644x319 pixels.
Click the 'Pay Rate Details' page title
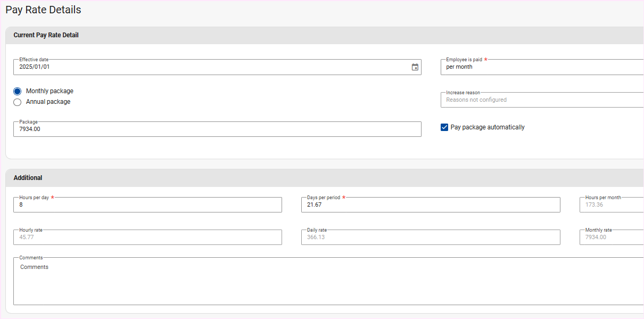pyautogui.click(x=43, y=10)
